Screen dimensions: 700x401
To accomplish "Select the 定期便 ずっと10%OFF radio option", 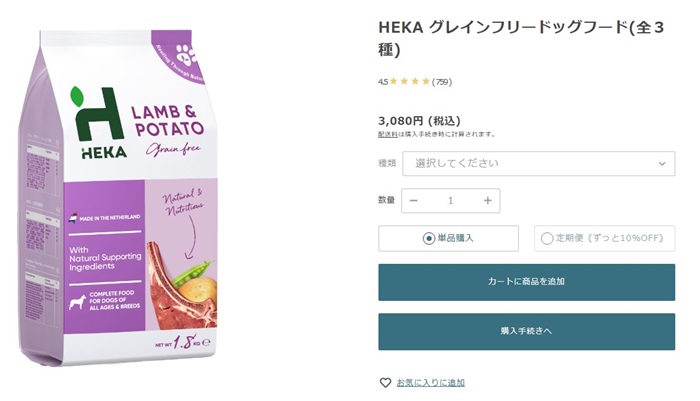I will click(x=547, y=238).
